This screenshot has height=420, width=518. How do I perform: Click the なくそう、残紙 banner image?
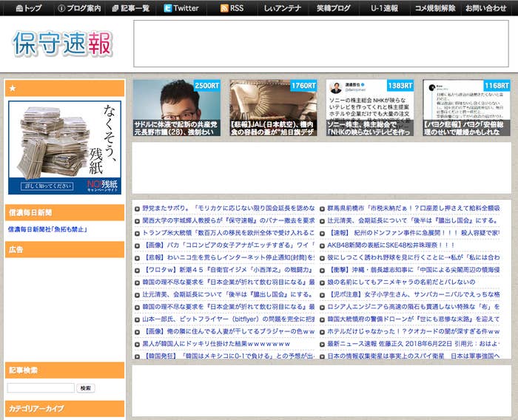(x=65, y=148)
